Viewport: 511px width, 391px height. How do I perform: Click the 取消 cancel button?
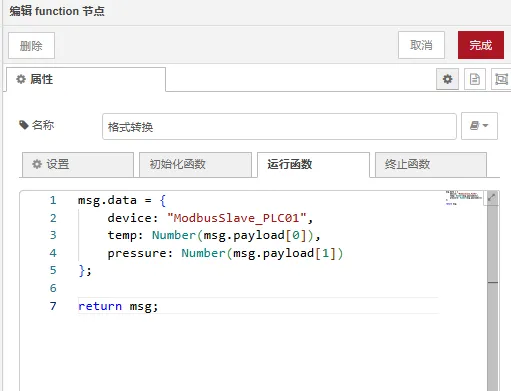(421, 45)
